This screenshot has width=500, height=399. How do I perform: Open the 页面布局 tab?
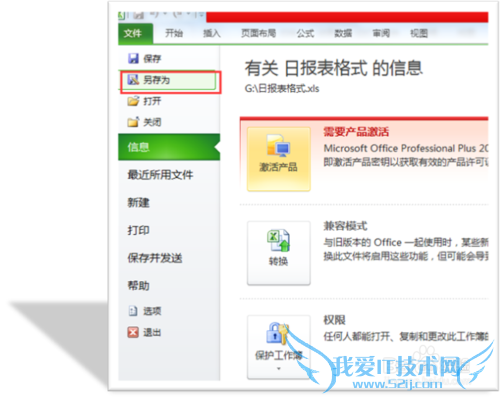pos(258,33)
